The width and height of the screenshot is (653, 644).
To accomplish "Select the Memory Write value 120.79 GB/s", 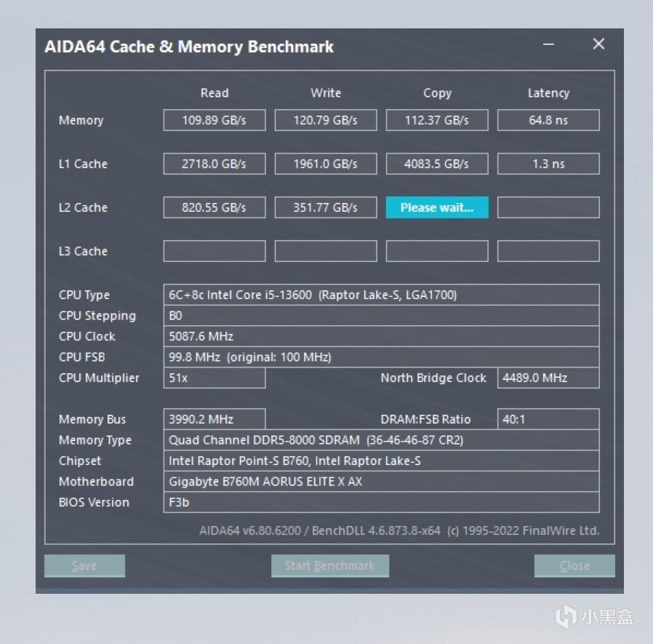I will (x=326, y=120).
